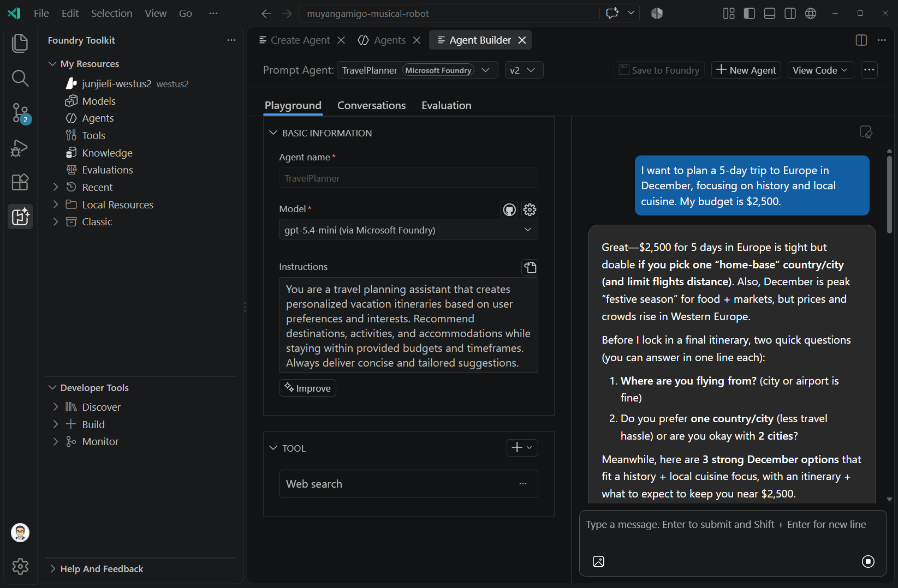Open Web search tool more options
The height and width of the screenshot is (588, 898).
pyautogui.click(x=523, y=484)
